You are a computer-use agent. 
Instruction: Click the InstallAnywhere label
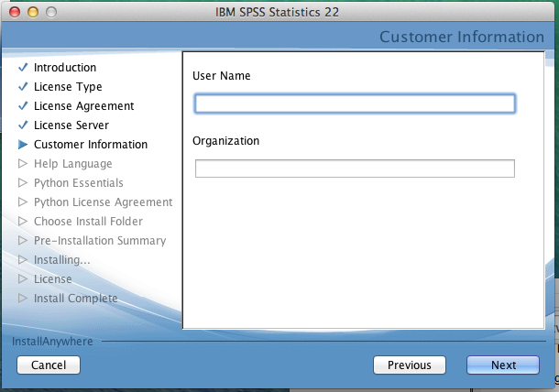click(52, 342)
